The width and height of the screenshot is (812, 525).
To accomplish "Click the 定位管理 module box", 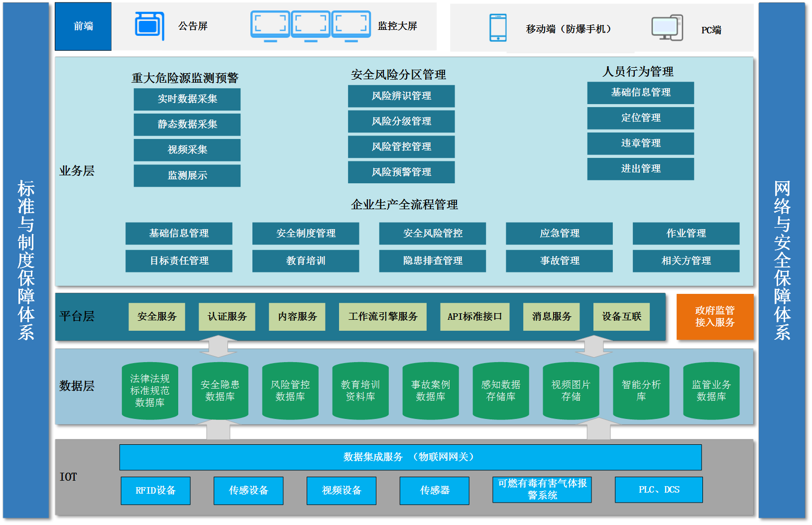I will click(x=641, y=118).
